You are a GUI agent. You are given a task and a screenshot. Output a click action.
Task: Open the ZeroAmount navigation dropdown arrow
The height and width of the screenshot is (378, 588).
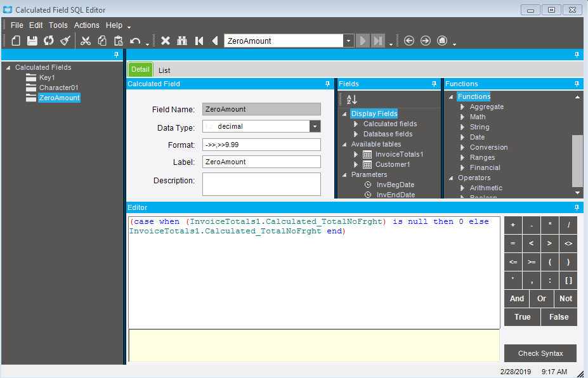coord(348,41)
